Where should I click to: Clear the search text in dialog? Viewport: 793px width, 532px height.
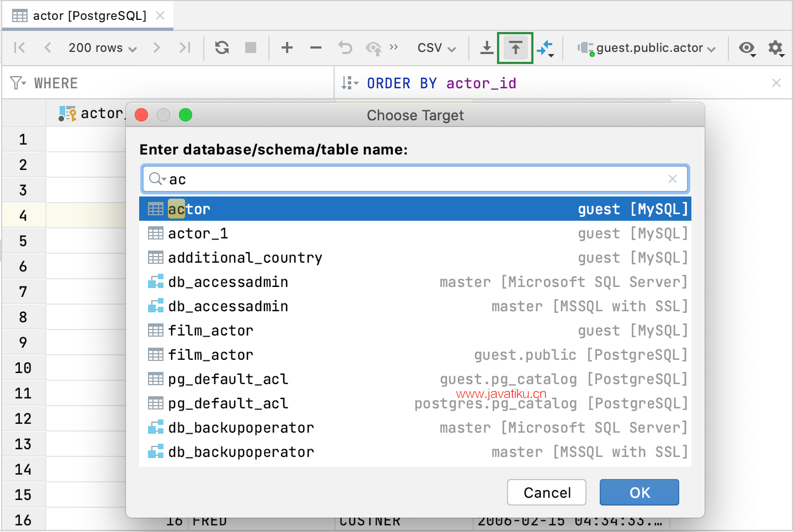point(673,179)
